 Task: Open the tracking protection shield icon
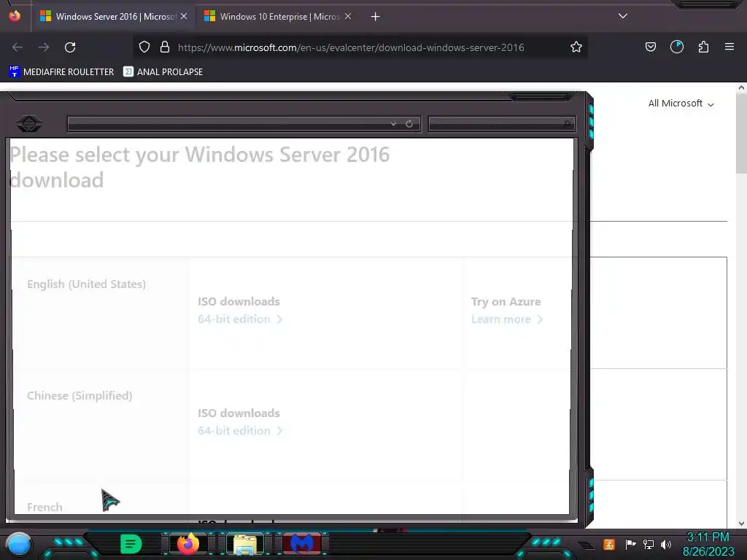click(x=144, y=47)
